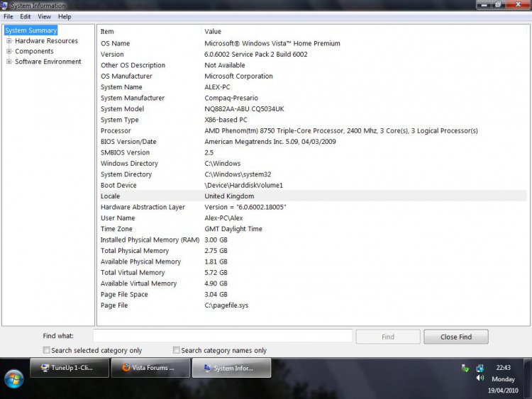Image resolution: width=532 pixels, height=399 pixels.
Task: Select the Software Environment label
Action: click(48, 62)
